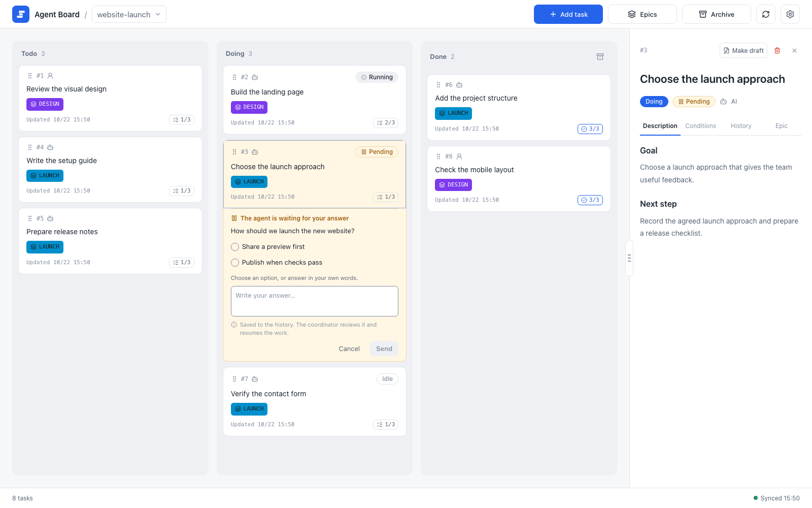Click the archive icon in Done column header
Screen dimensions: 812x508
tap(600, 57)
